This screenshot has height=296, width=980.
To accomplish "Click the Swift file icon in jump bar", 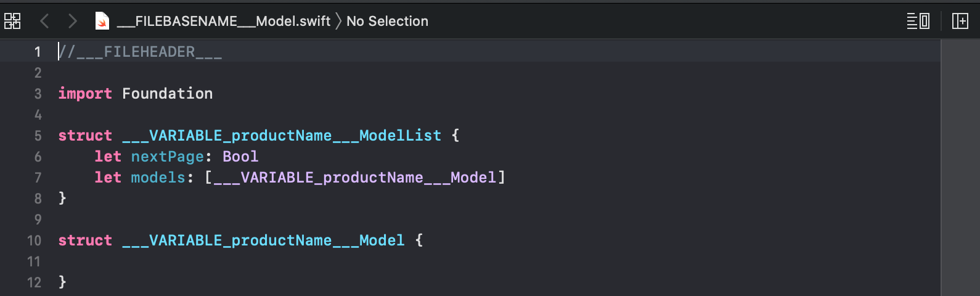I will pyautogui.click(x=102, y=21).
